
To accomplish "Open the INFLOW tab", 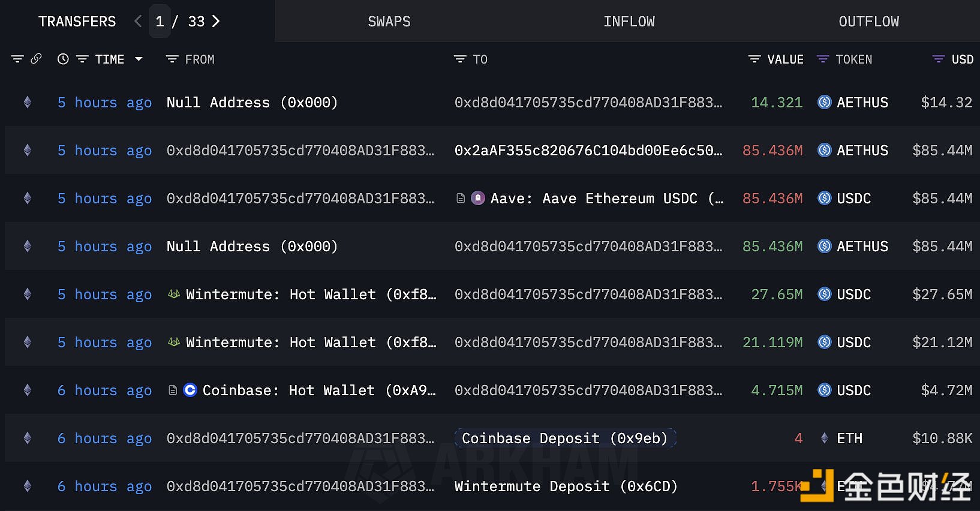I will pos(629,22).
